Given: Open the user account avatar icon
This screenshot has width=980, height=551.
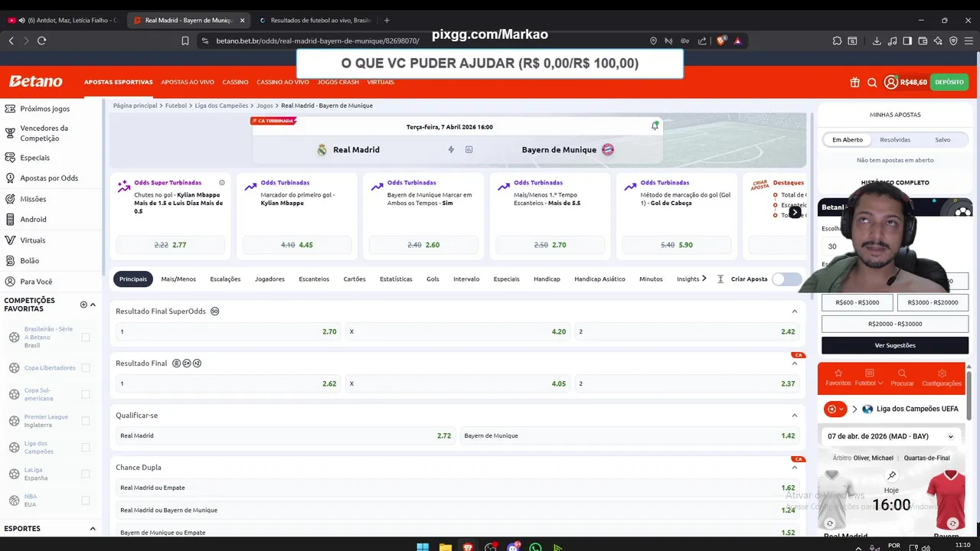Looking at the screenshot, I should 890,82.
